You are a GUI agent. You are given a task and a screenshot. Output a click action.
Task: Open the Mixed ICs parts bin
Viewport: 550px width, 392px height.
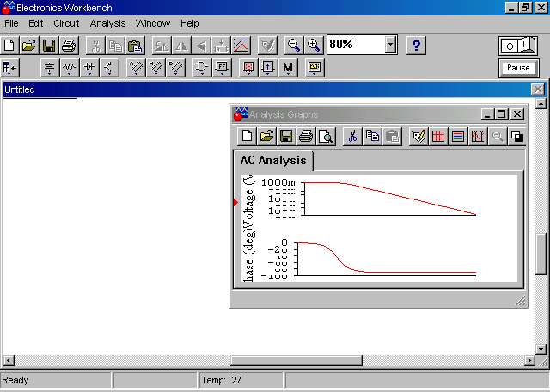coord(156,67)
